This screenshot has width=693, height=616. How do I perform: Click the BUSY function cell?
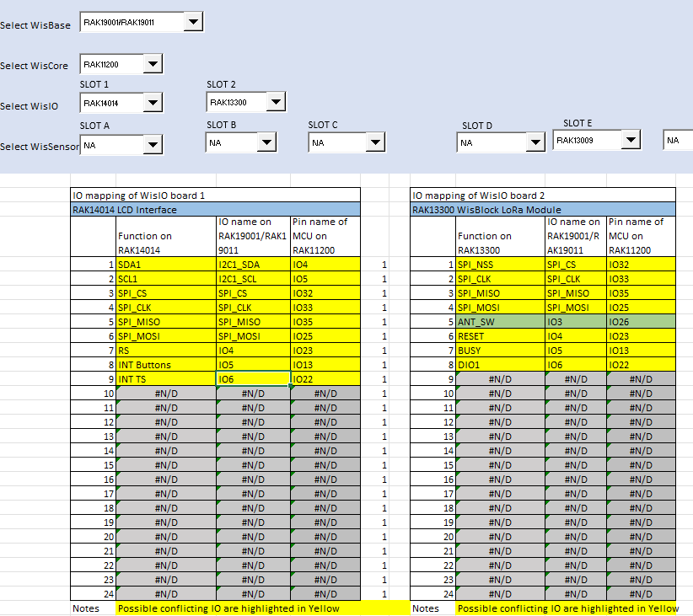[x=499, y=351]
